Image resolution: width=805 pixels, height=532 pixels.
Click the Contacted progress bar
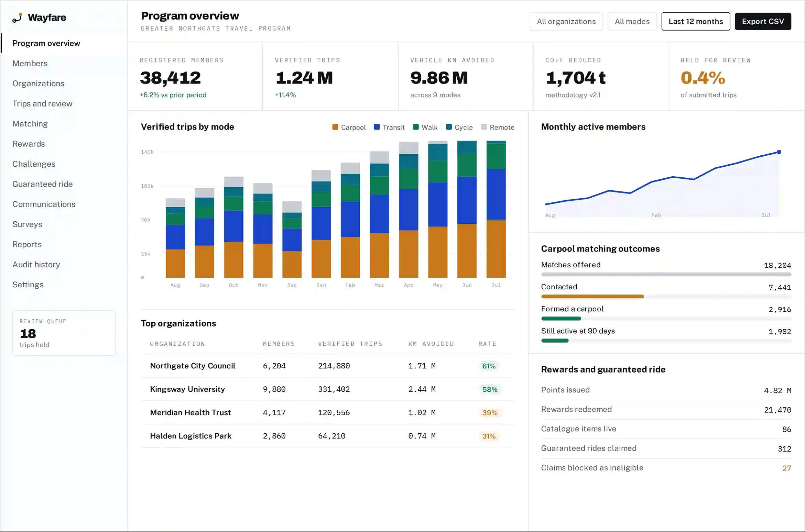point(666,297)
